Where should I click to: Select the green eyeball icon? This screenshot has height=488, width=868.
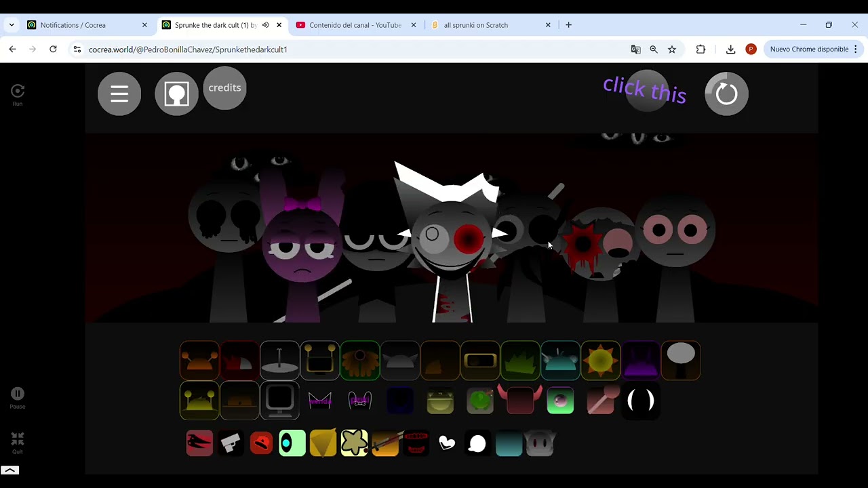560,401
